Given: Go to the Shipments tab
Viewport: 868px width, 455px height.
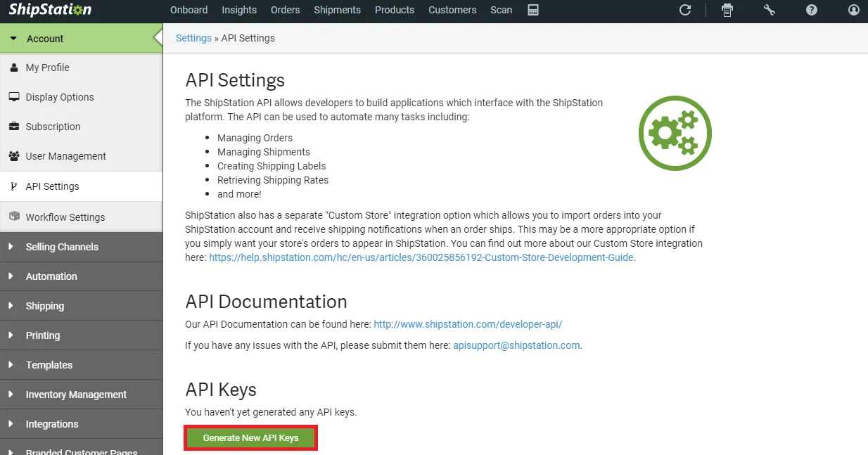Looking at the screenshot, I should 337,10.
